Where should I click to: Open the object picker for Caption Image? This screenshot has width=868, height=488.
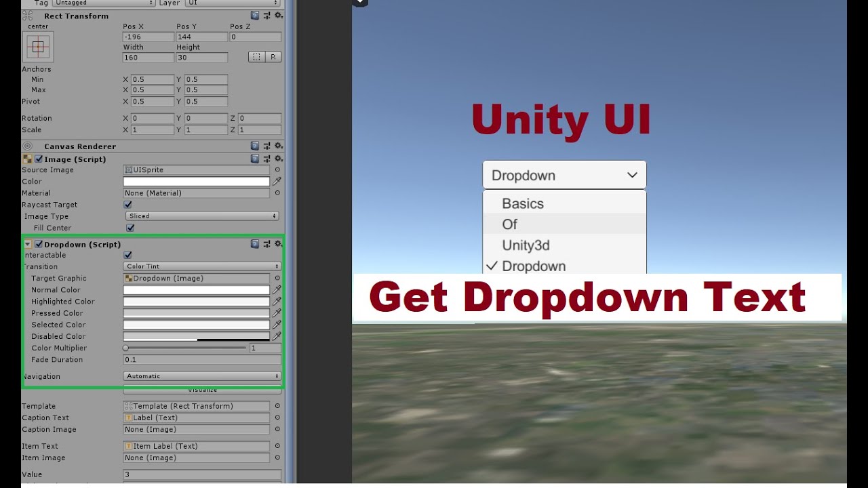[277, 429]
